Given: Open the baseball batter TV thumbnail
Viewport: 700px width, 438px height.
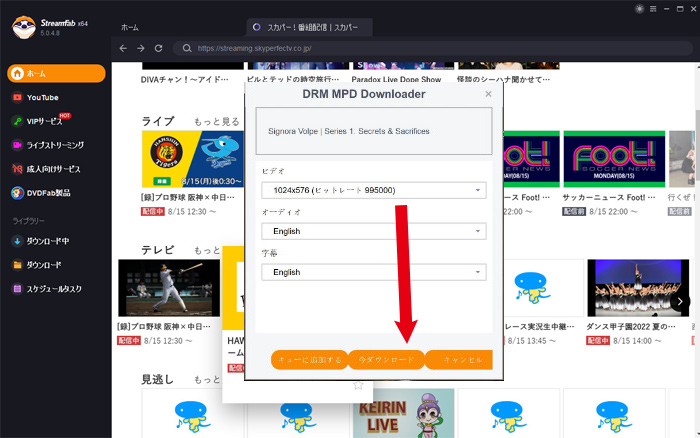Looking at the screenshot, I should point(169,288).
